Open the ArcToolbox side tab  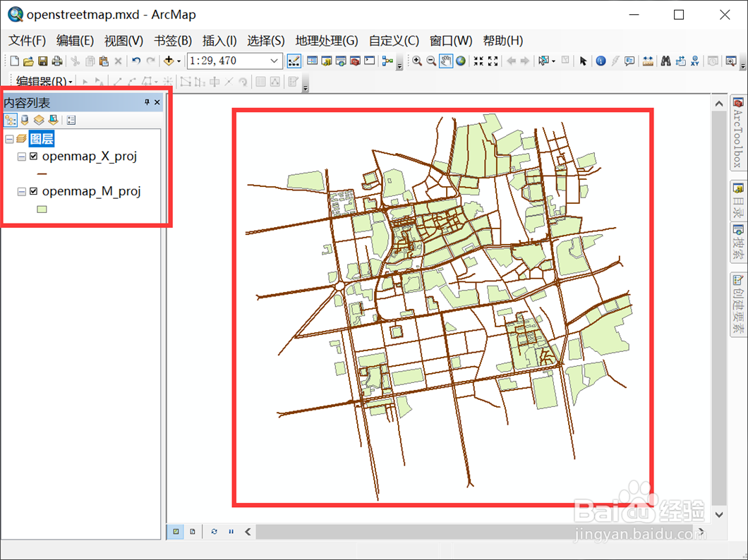coord(738,133)
